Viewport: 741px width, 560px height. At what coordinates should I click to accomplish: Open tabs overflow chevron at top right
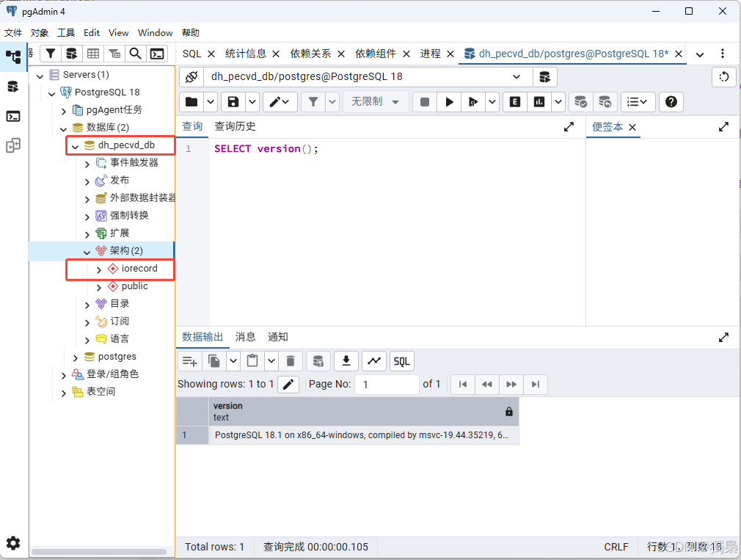tap(700, 54)
